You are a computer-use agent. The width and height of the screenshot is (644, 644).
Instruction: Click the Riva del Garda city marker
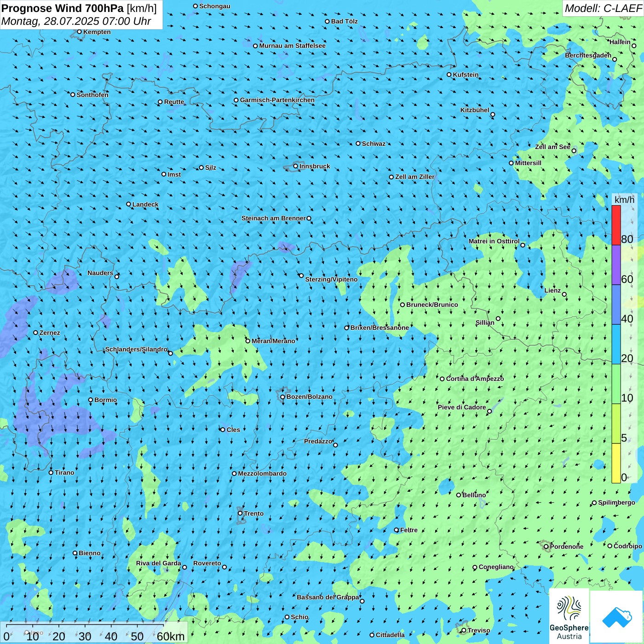184,567
